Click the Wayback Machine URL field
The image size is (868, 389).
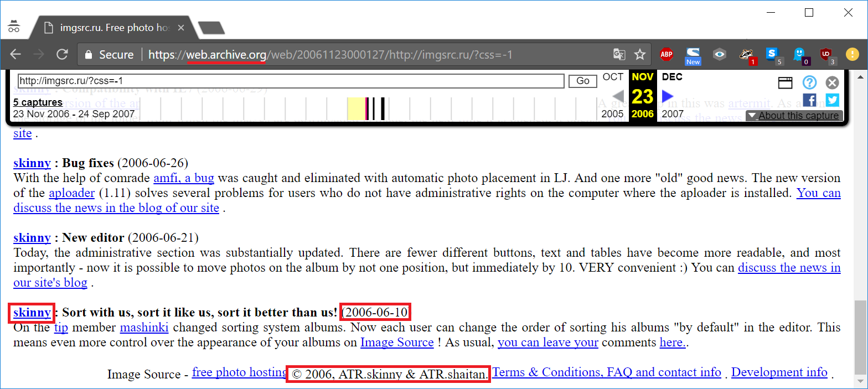[x=291, y=81]
